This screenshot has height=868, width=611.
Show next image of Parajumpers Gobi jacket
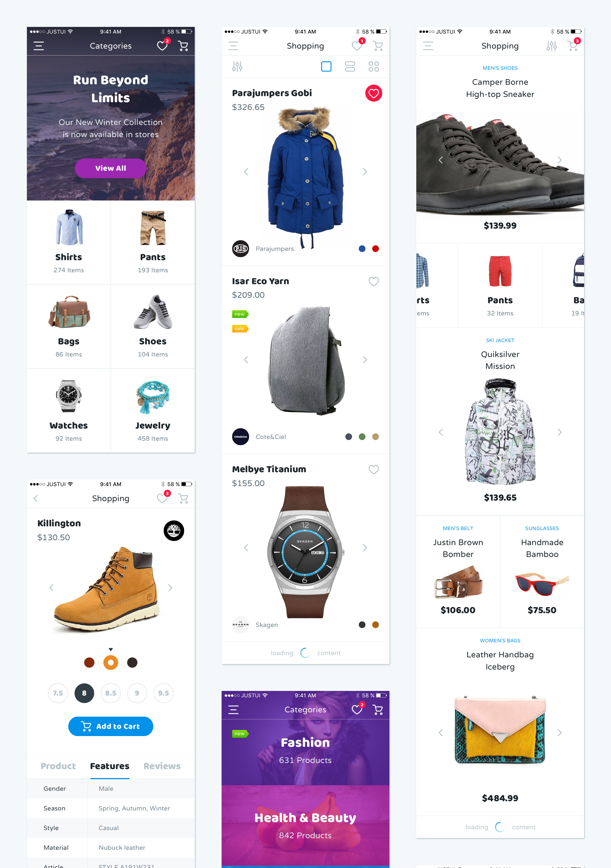point(365,172)
